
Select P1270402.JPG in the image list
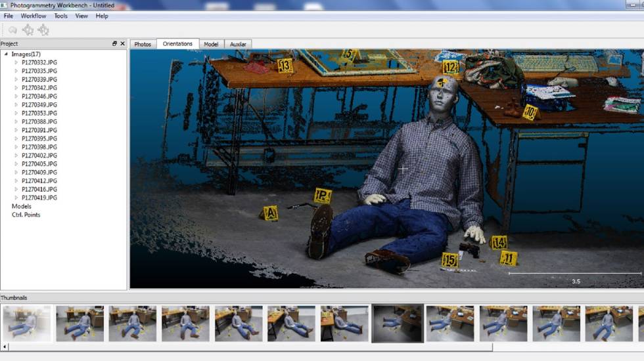pyautogui.click(x=39, y=156)
